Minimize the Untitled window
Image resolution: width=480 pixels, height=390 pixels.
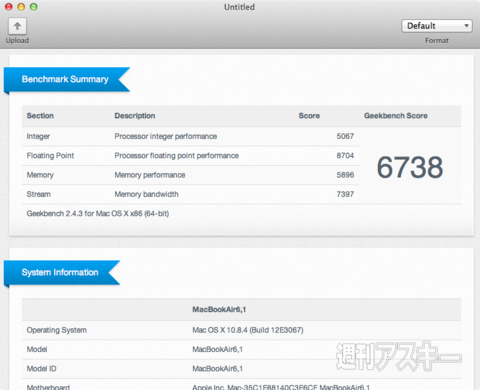[x=21, y=7]
